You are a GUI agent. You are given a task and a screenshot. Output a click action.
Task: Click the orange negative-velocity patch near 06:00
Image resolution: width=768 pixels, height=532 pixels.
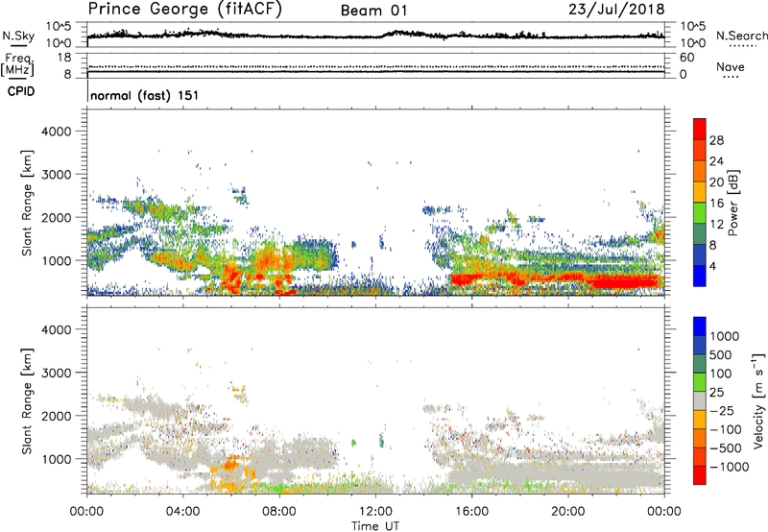tap(232, 472)
